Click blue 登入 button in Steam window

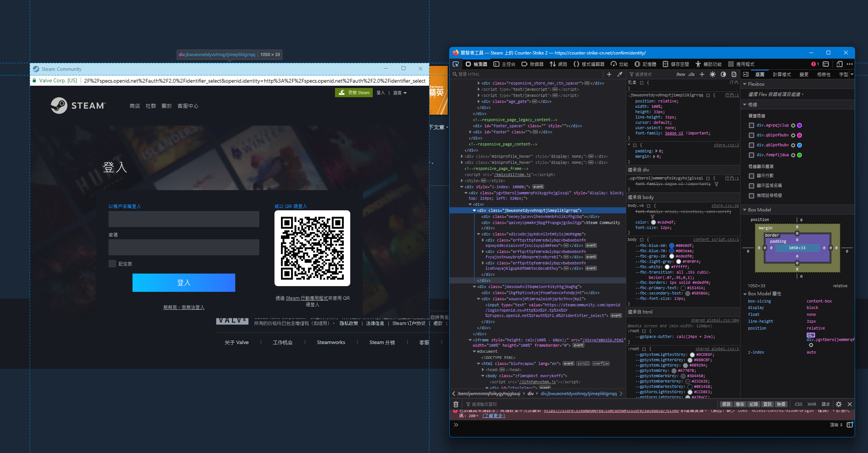184,283
